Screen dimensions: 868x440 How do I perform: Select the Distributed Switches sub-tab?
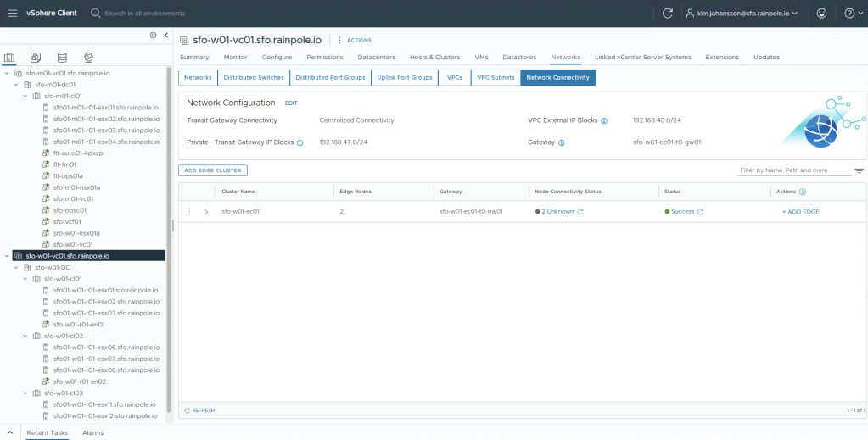point(253,77)
